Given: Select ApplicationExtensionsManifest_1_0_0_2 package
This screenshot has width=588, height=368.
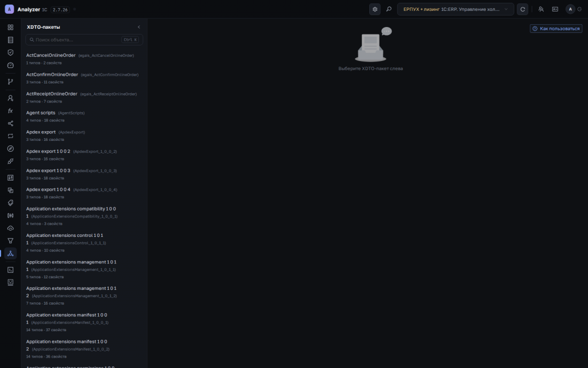Looking at the screenshot, I should pos(84,349).
